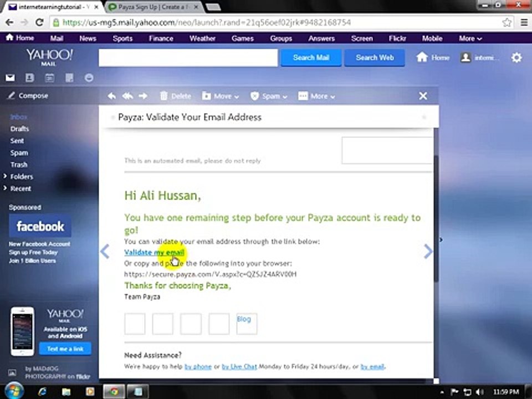This screenshot has height=399, width=532.
Task: Open the Spam folder in the sidebar
Action: [19, 153]
